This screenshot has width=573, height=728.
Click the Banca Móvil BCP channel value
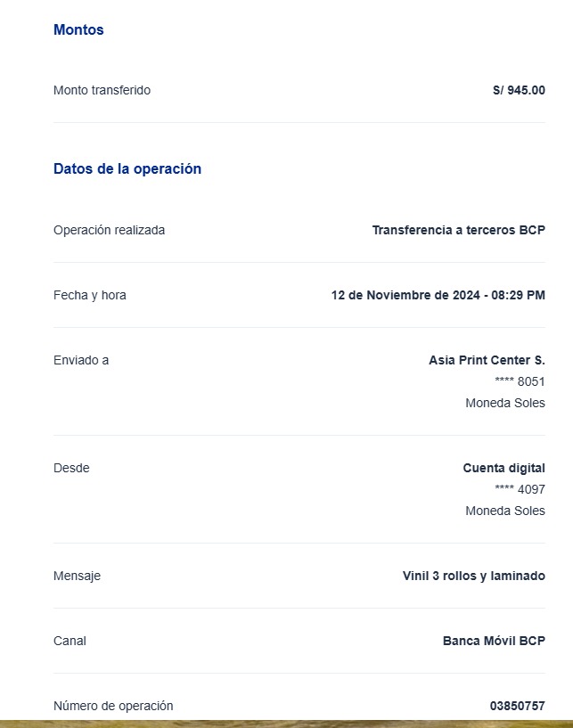pos(494,641)
